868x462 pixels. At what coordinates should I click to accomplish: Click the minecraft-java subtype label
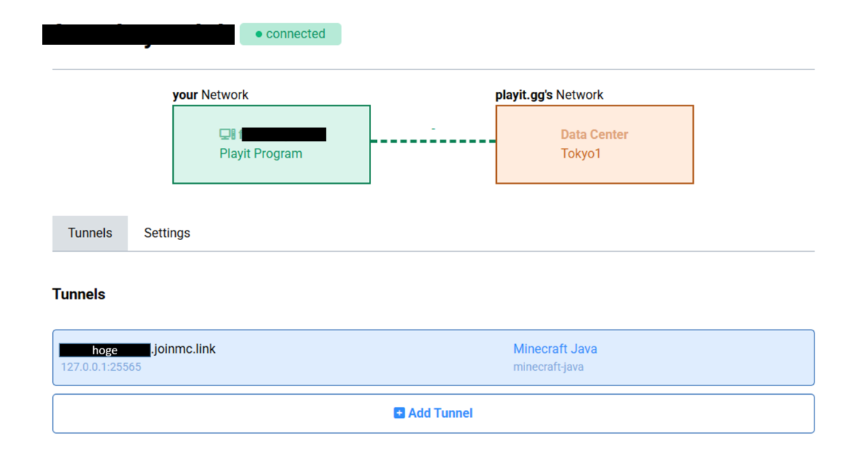tap(548, 367)
